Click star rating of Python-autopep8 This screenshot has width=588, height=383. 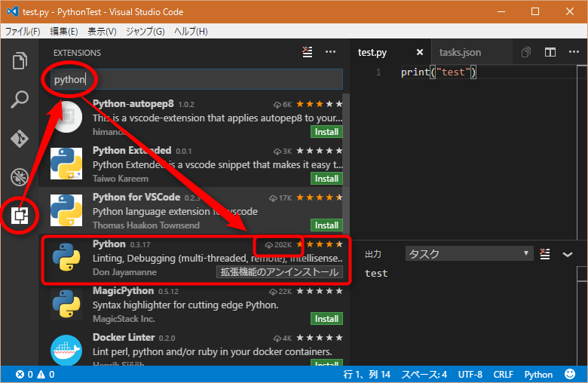click(320, 104)
